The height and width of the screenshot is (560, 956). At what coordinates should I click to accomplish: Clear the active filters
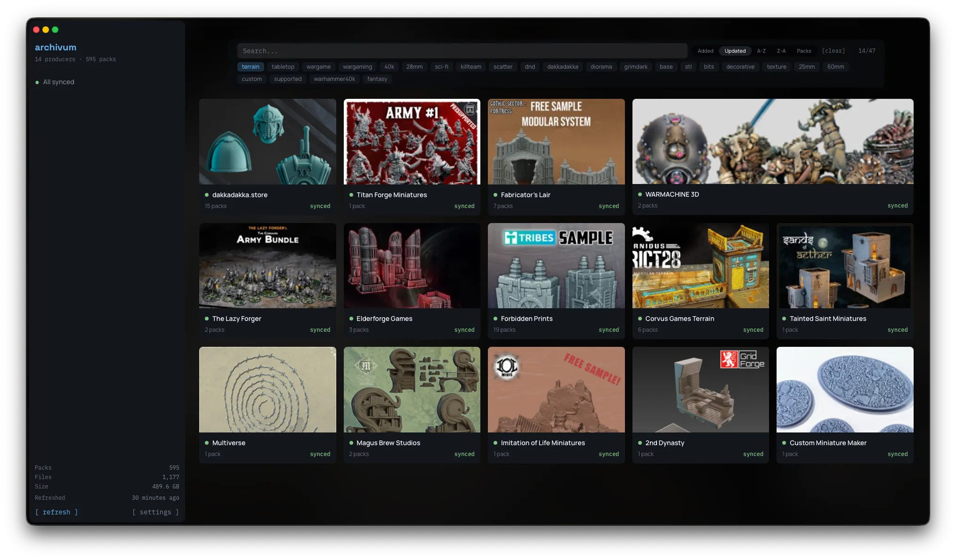[833, 51]
